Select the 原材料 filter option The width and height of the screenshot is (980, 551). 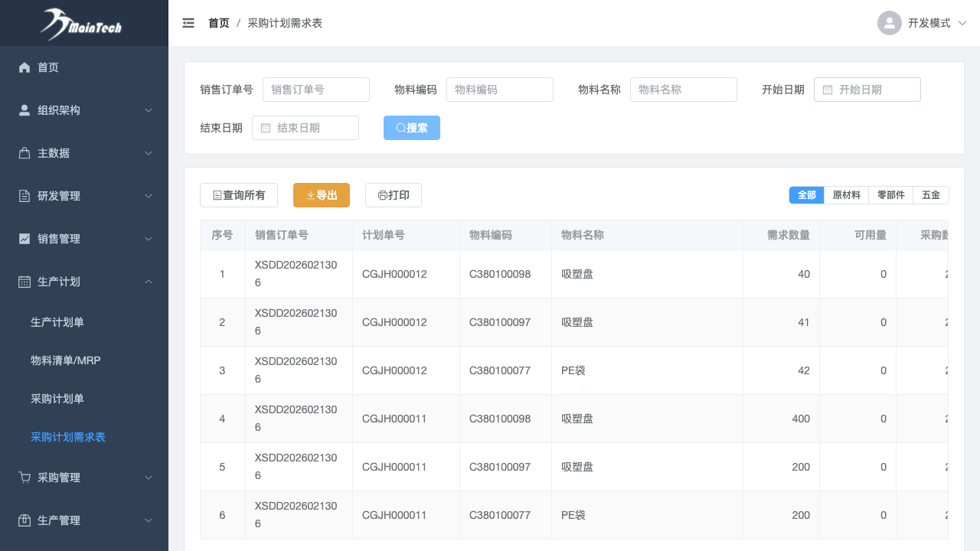846,195
